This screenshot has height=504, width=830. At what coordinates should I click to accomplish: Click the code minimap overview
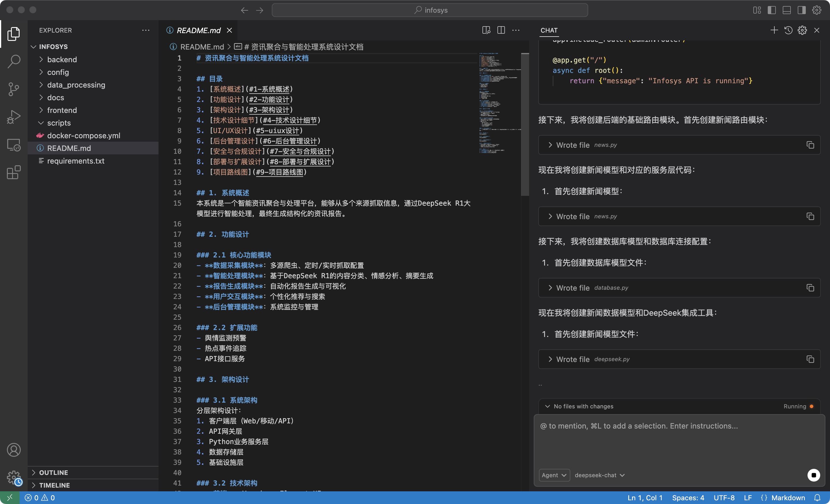(499, 103)
